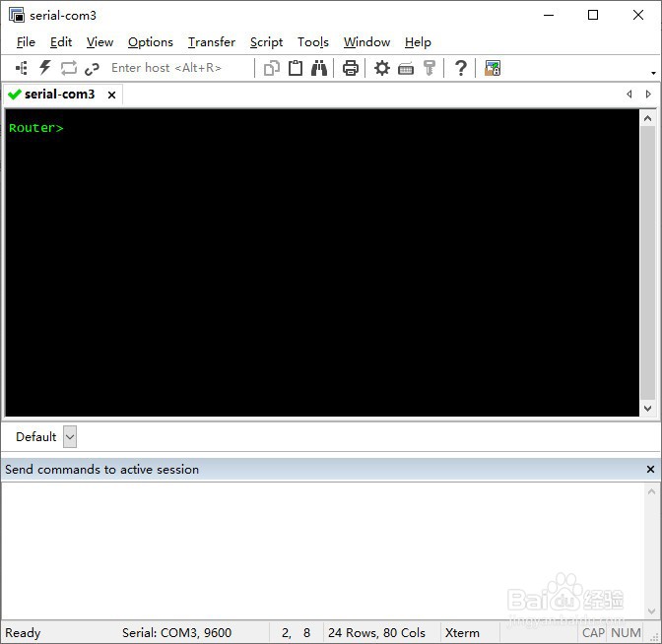Click the tab scroll left arrow
The height and width of the screenshot is (644, 662).
(x=629, y=95)
